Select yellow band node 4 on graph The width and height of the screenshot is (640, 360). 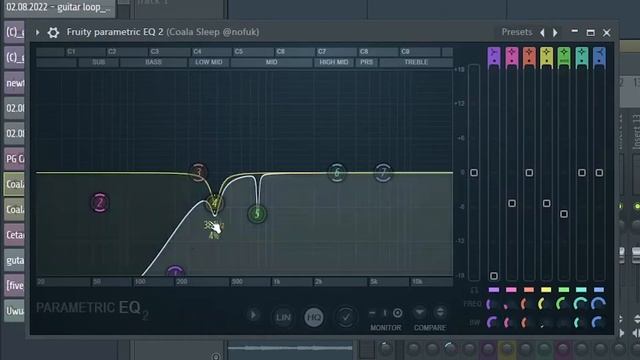click(x=214, y=203)
